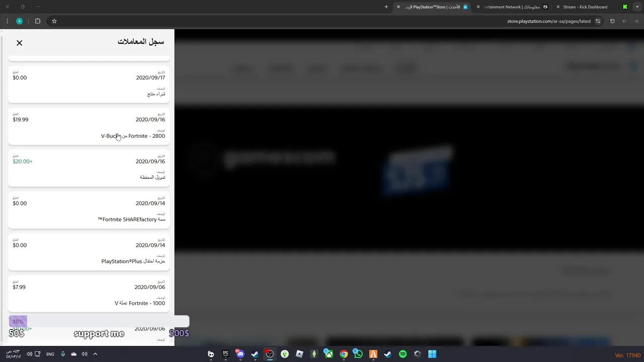Open the taskbar clock and date
Screen dimensions: 644x362
13,354
